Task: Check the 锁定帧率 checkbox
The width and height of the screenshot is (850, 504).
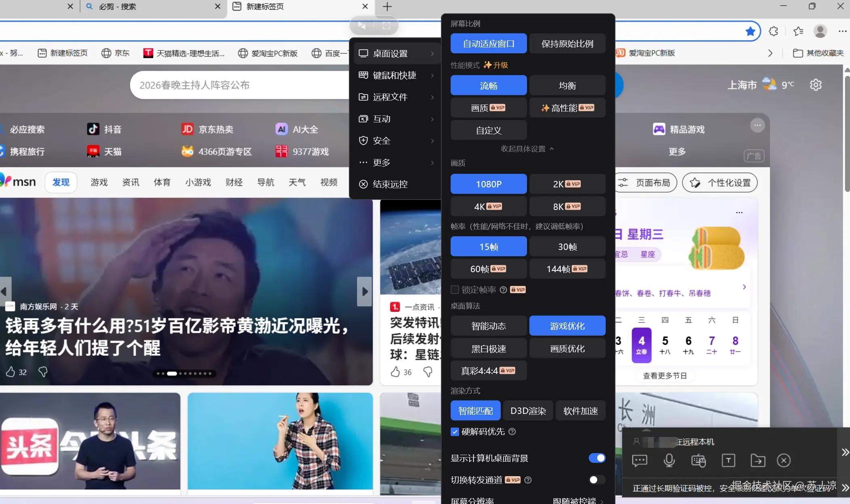Action: [x=455, y=290]
